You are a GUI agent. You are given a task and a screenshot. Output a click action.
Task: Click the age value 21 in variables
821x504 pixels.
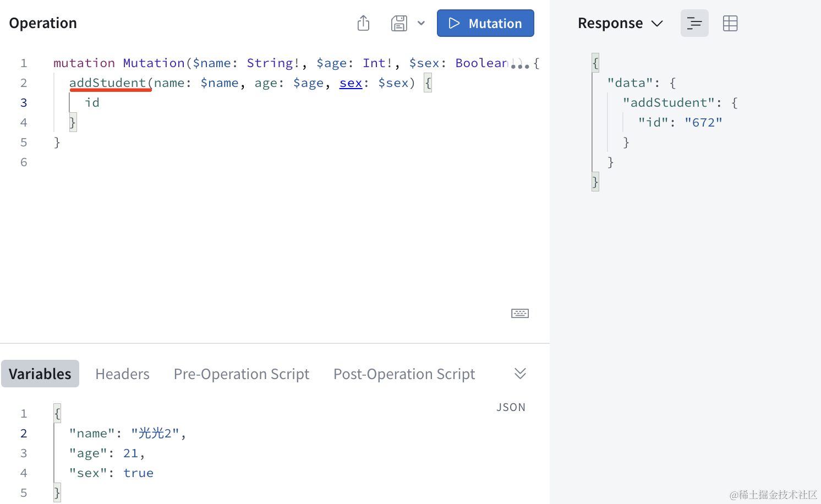point(130,453)
